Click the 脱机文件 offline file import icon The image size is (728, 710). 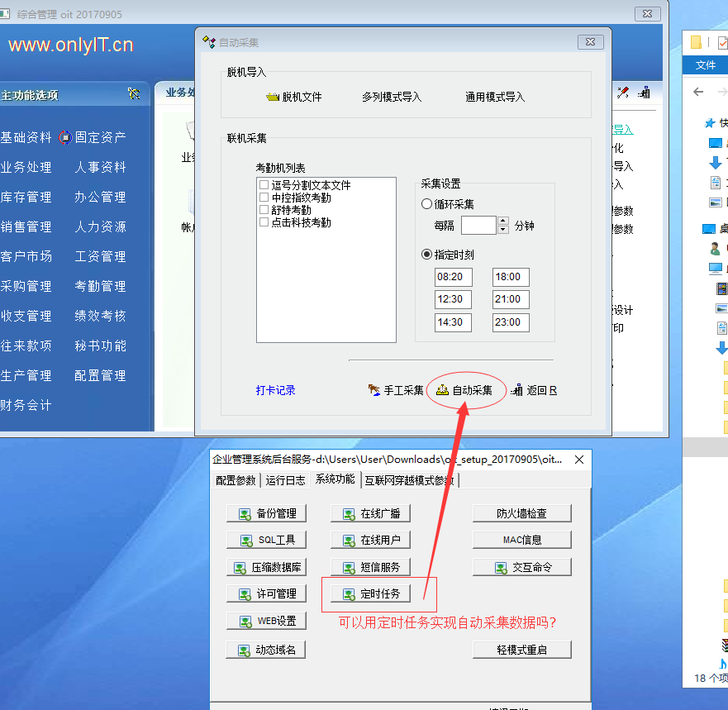[273, 98]
